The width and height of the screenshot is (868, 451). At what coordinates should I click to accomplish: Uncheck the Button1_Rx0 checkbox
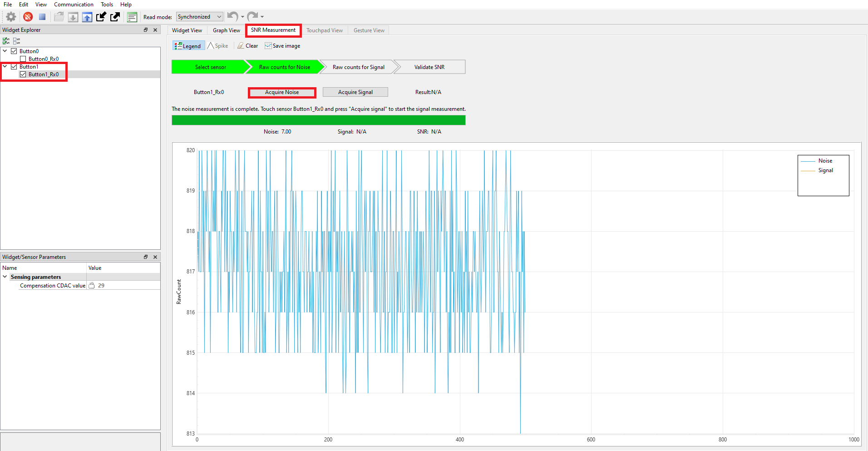coord(23,74)
